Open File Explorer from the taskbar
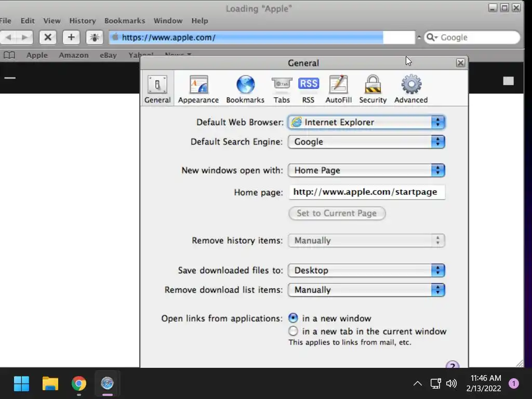This screenshot has width=532, height=399. pyautogui.click(x=50, y=383)
